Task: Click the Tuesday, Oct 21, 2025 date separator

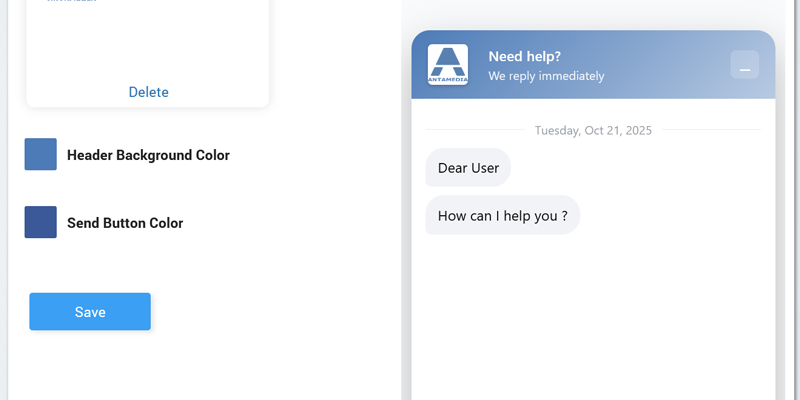Action: tap(593, 130)
